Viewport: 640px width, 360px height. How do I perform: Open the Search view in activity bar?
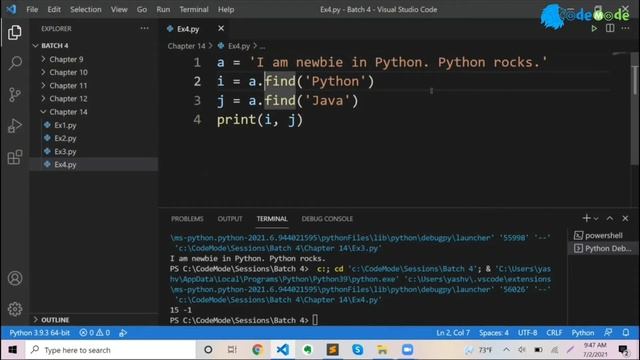coord(15,63)
